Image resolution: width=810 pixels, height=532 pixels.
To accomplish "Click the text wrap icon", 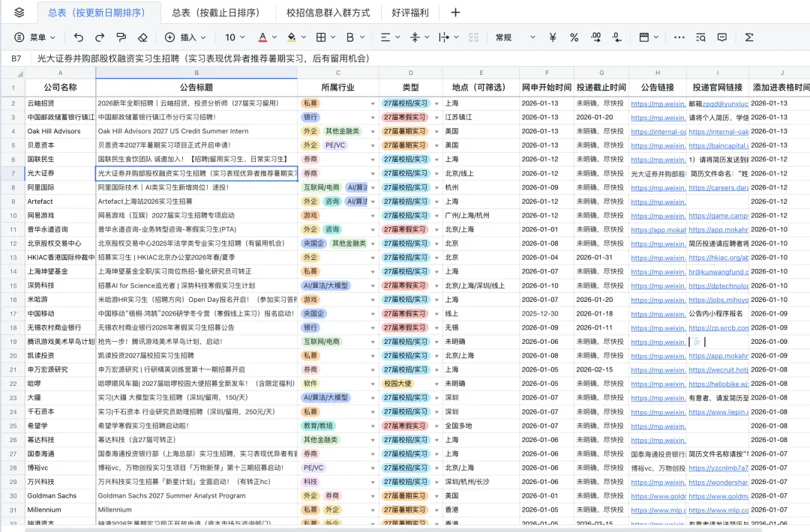I will click(444, 37).
